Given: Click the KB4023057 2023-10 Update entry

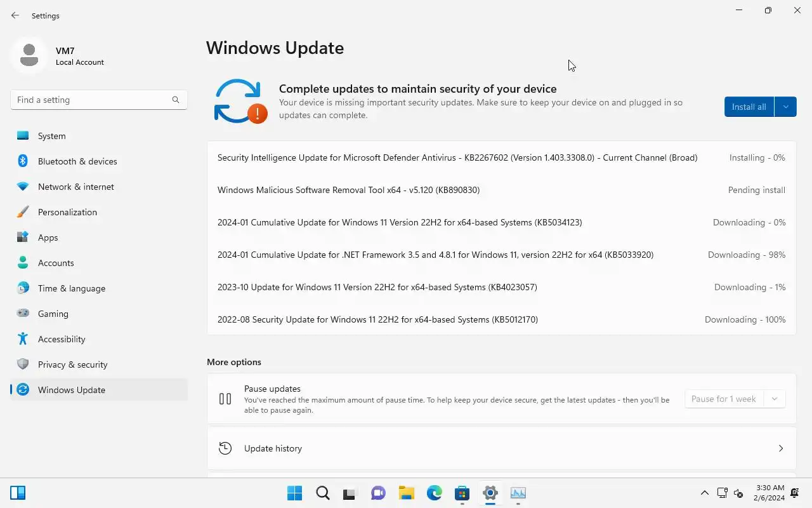Looking at the screenshot, I should (x=377, y=287).
